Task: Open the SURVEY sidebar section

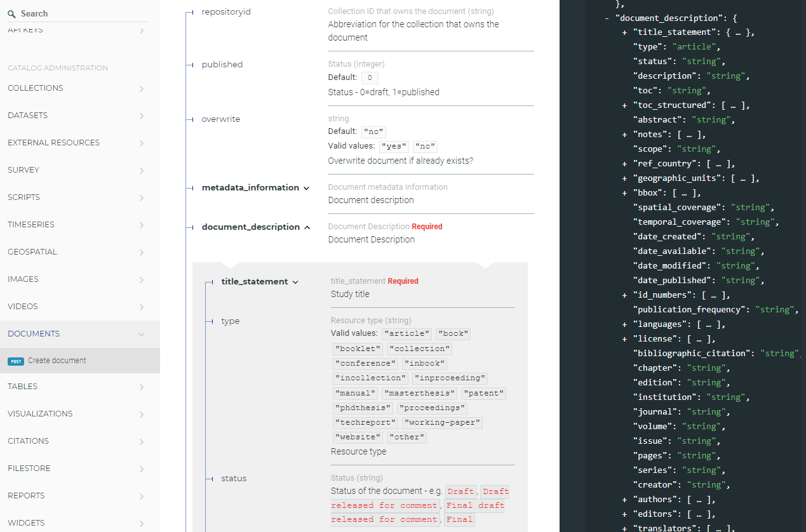Action: (80, 170)
